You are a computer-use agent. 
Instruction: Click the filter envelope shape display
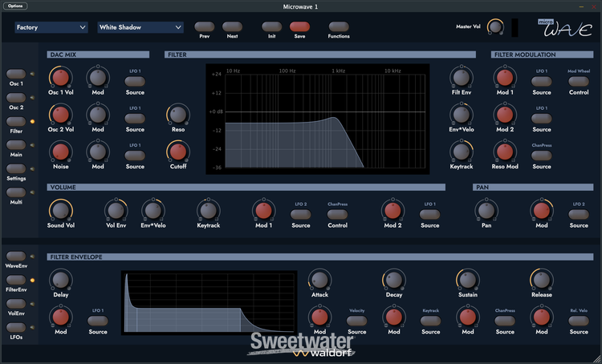(x=209, y=302)
